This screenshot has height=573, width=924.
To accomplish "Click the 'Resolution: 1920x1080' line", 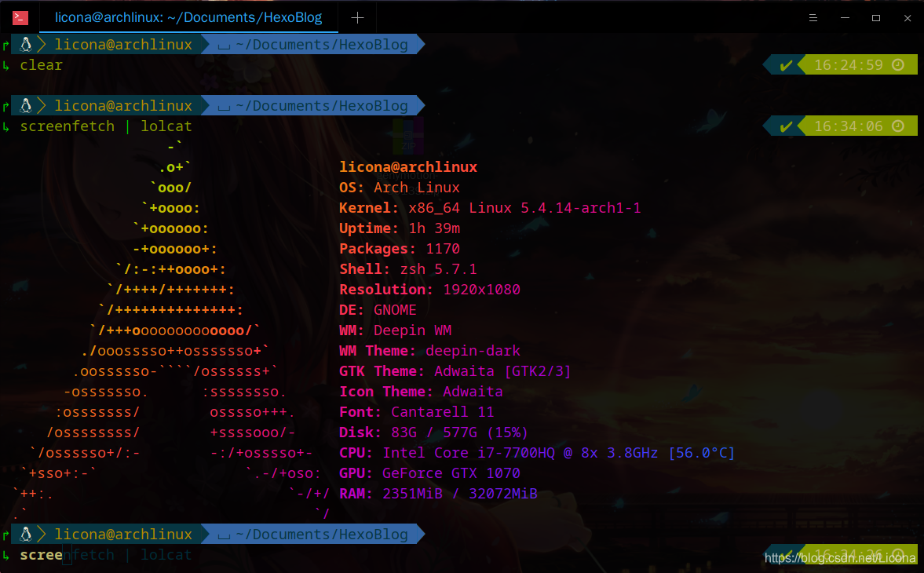I will point(429,290).
